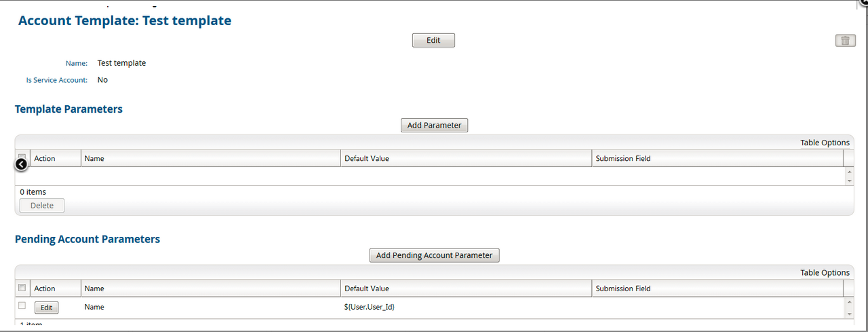
Task: Click the black left-arrow collapse icon
Action: click(x=21, y=164)
